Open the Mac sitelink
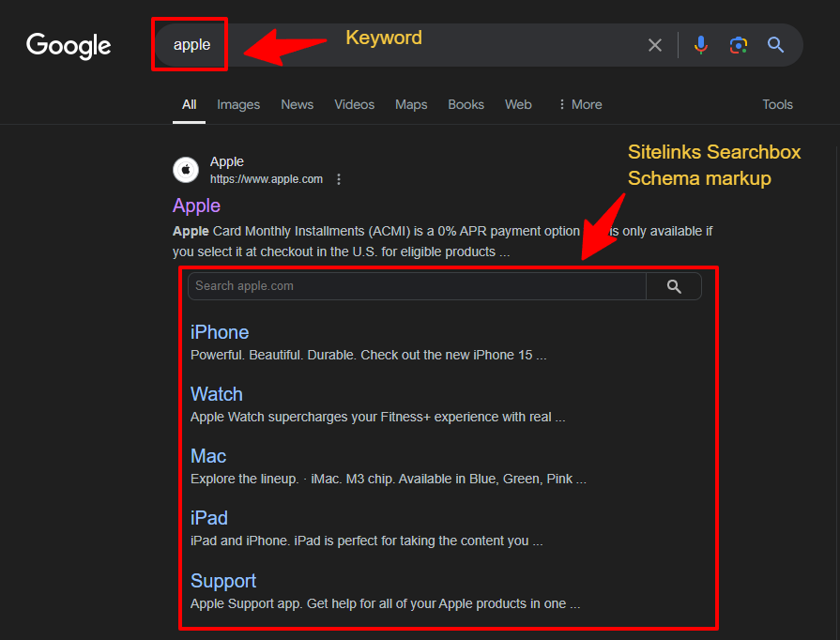This screenshot has width=840, height=640. tap(208, 456)
